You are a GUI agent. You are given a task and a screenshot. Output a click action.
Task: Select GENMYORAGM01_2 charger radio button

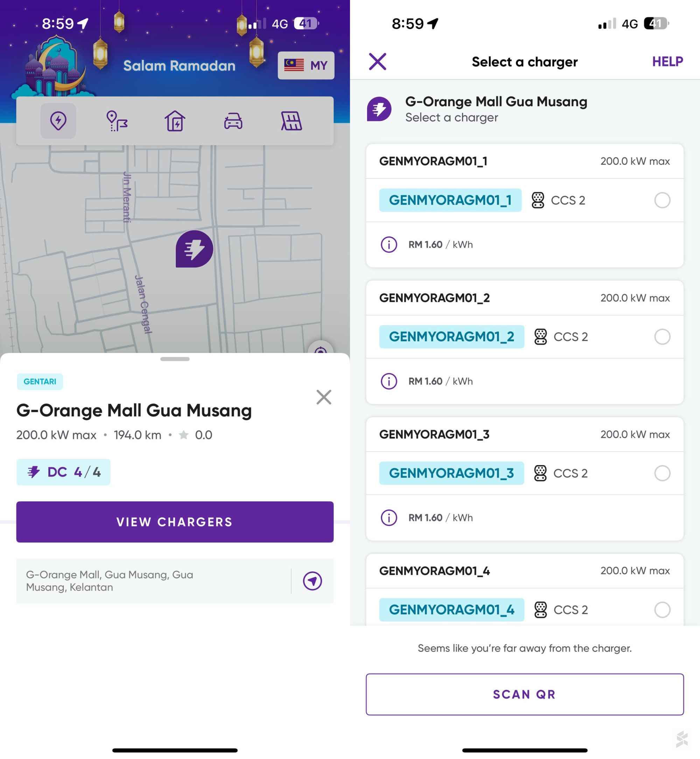click(x=662, y=336)
